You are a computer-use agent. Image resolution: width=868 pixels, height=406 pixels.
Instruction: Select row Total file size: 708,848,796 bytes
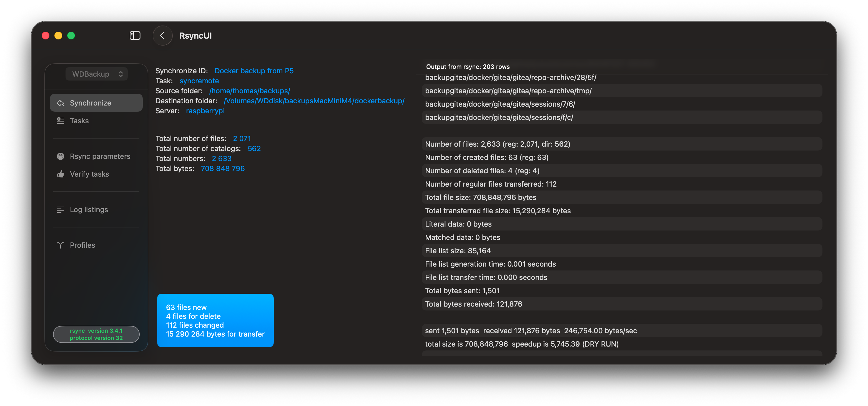[x=622, y=197]
